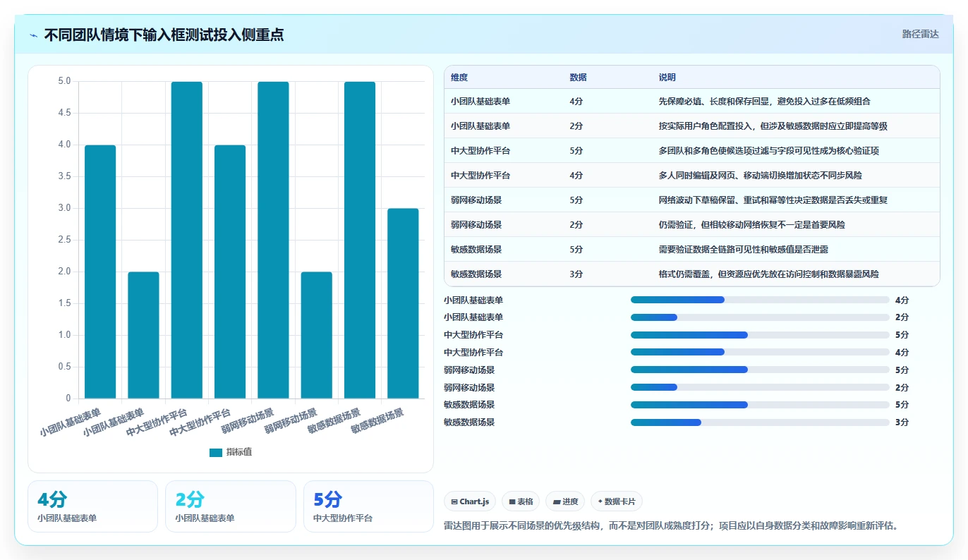
Task: Click the 维度 column header
Action: tap(459, 78)
